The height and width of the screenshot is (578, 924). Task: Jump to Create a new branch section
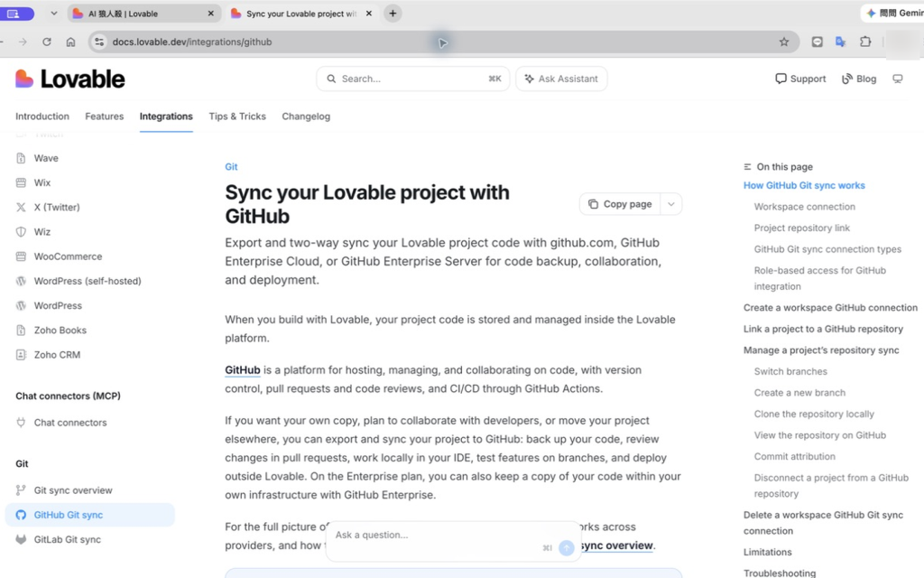pos(799,392)
